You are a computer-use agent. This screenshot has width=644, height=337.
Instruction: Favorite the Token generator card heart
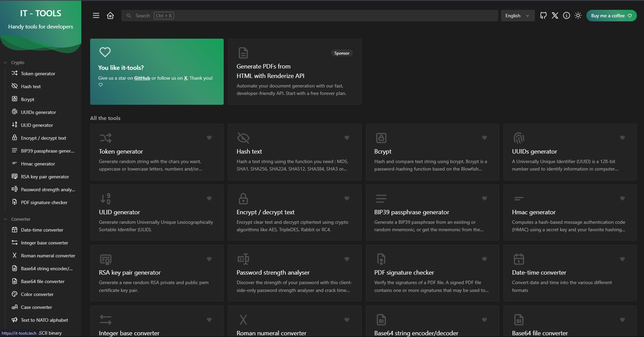209,138
